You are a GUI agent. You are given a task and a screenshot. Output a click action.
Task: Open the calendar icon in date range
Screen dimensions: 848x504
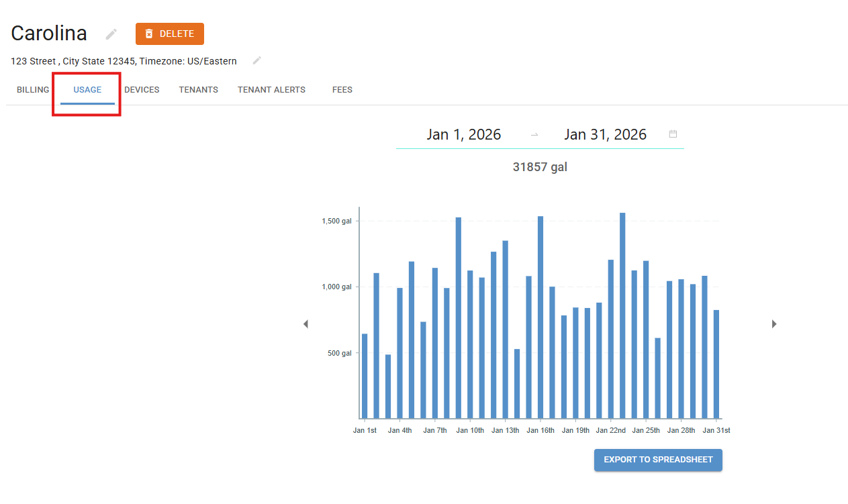tap(673, 134)
